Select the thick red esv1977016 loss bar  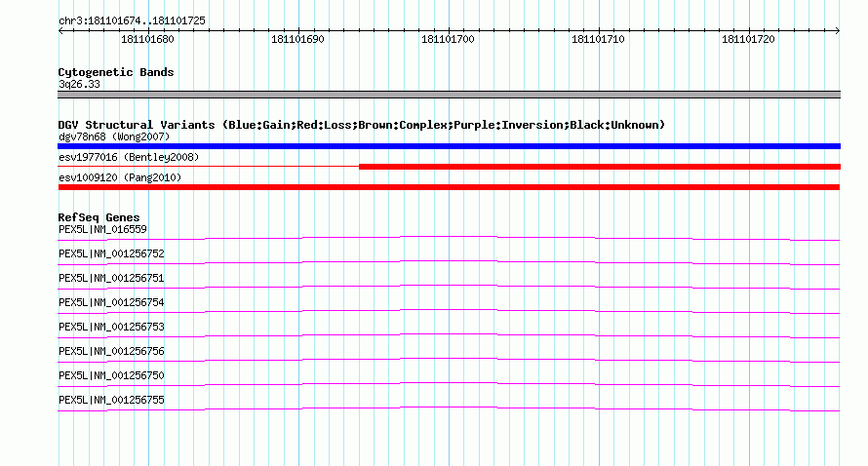tap(600, 167)
